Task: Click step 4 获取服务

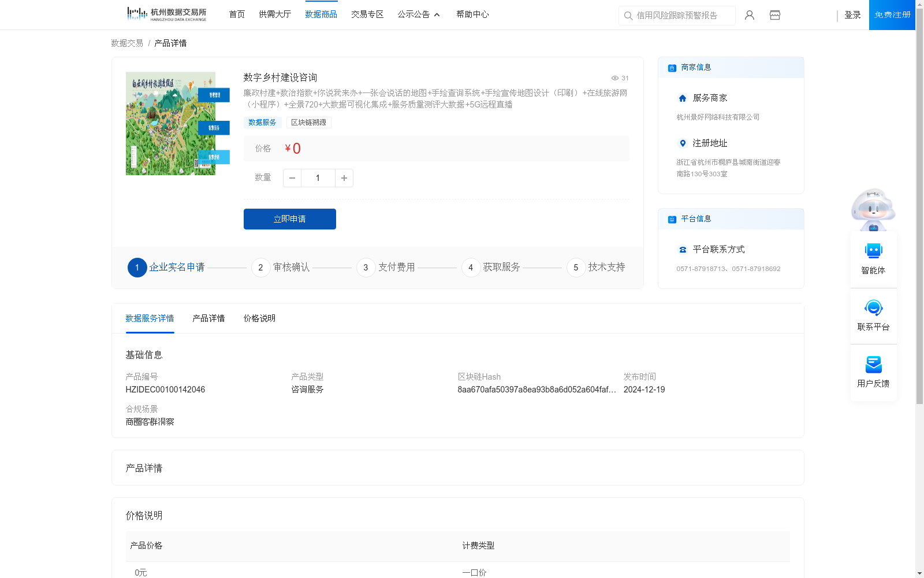Action: coord(491,268)
